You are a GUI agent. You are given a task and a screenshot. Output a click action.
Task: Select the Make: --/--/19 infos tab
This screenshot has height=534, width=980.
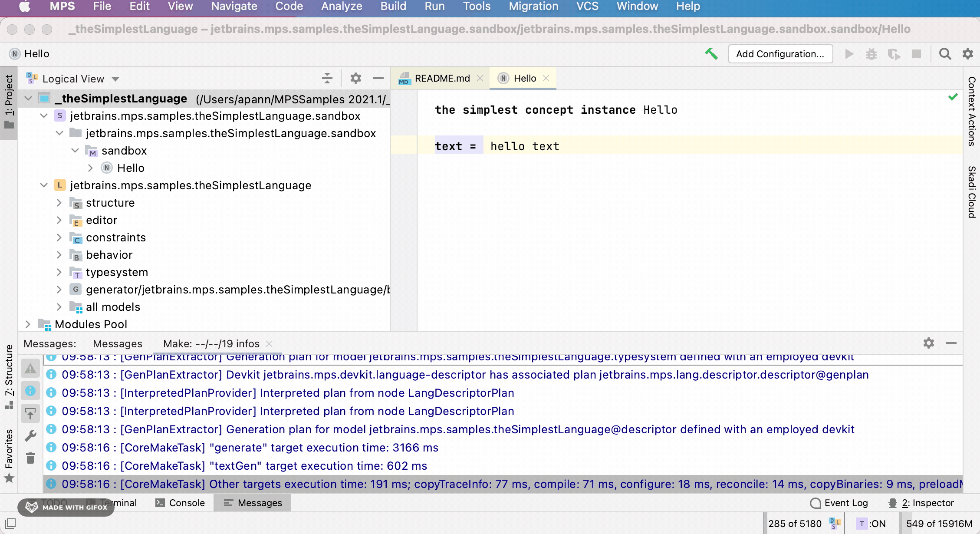(211, 344)
